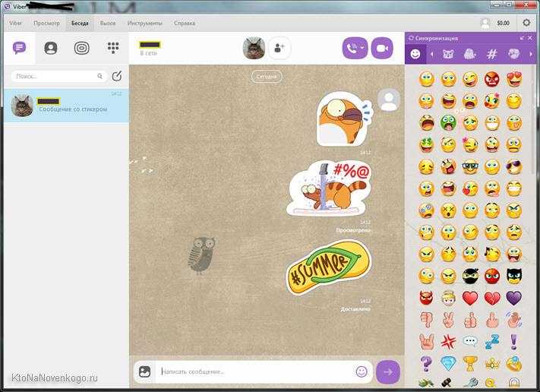Screen dimensions: 540x392
Task: Click the left arrow to see previous sticker packs
Action: click(x=432, y=54)
